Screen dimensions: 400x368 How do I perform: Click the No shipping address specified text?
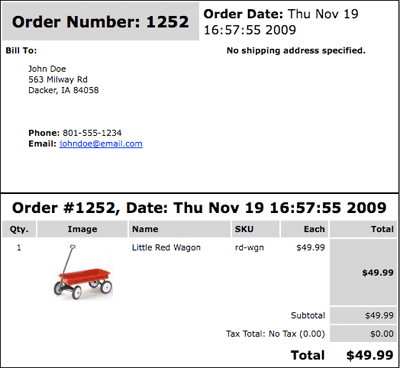tap(296, 51)
